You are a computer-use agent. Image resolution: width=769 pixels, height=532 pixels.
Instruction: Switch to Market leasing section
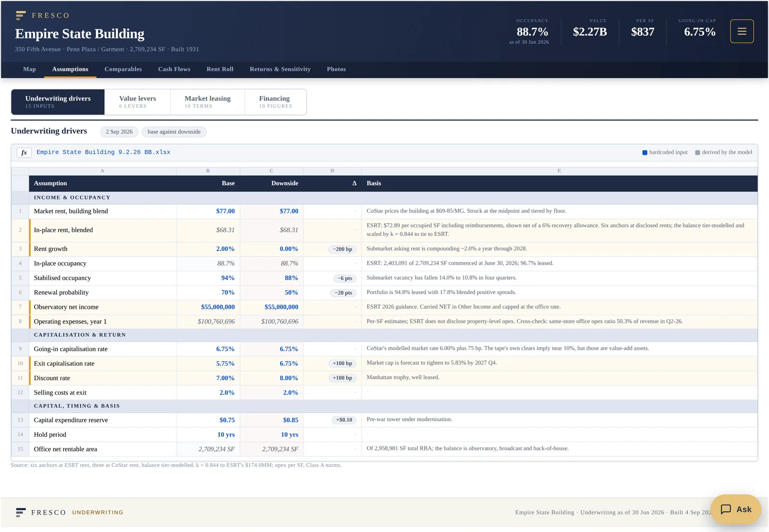coord(208,102)
